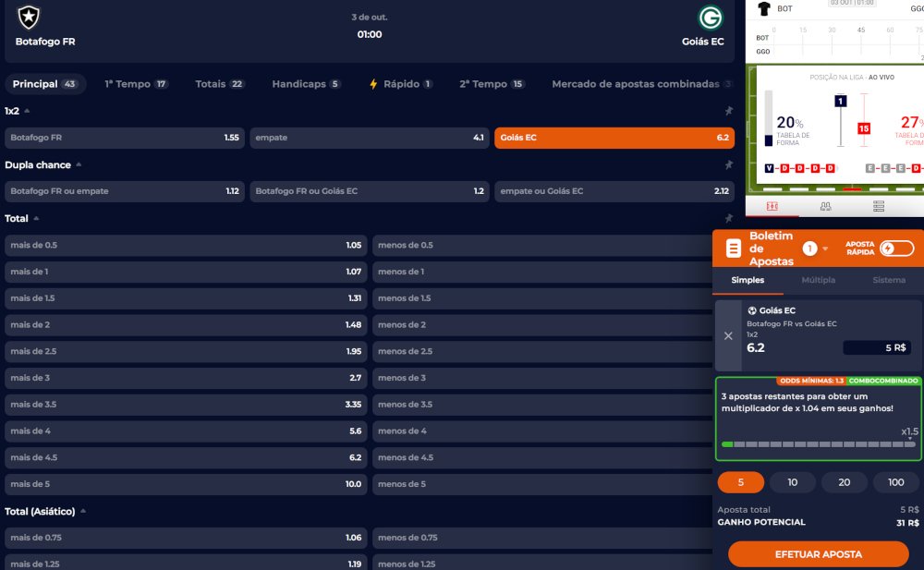
Task: Open the head-to-head players icon tab
Action: coord(825,206)
